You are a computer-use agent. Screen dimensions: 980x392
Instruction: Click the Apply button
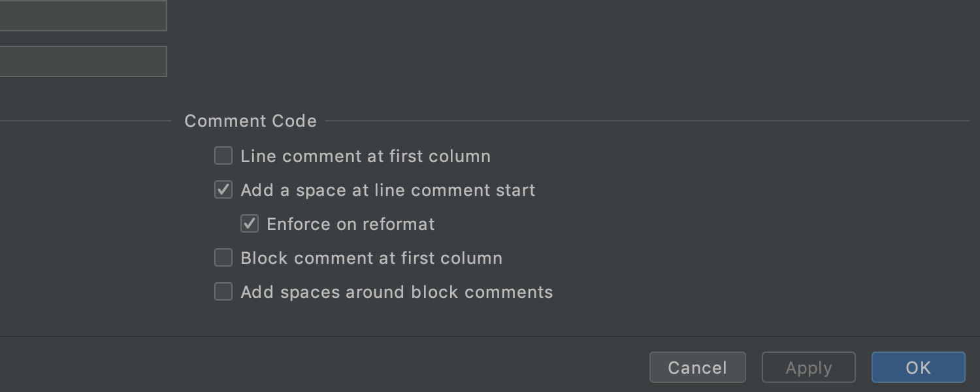click(x=808, y=367)
